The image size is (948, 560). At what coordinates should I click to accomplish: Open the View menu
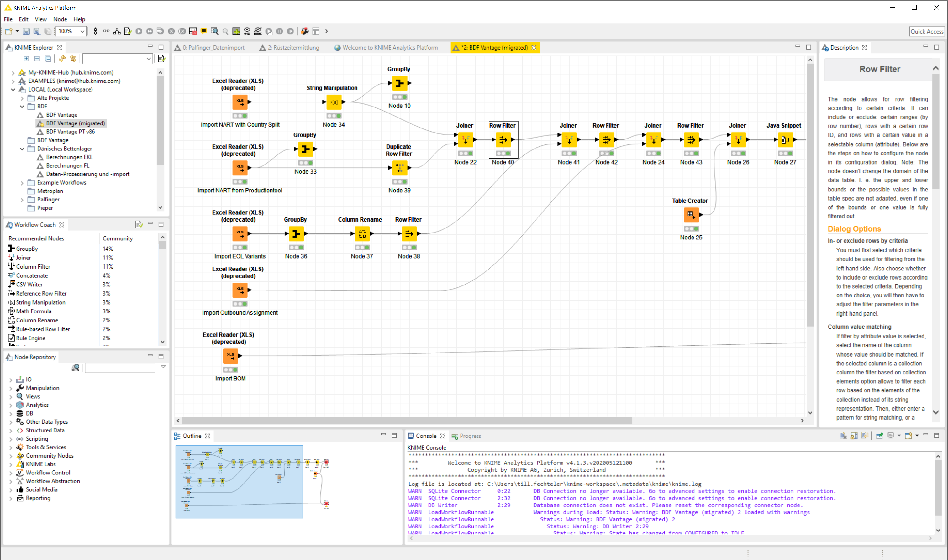pyautogui.click(x=41, y=19)
